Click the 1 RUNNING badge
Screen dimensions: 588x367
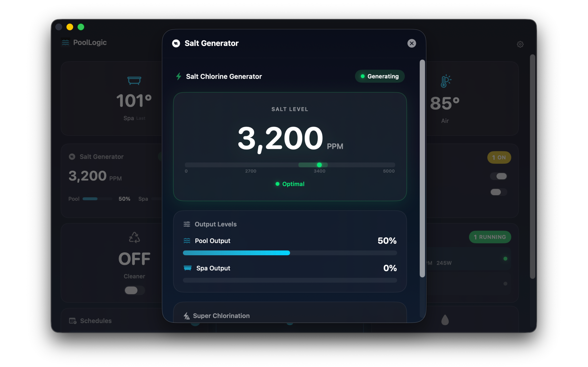coord(490,237)
